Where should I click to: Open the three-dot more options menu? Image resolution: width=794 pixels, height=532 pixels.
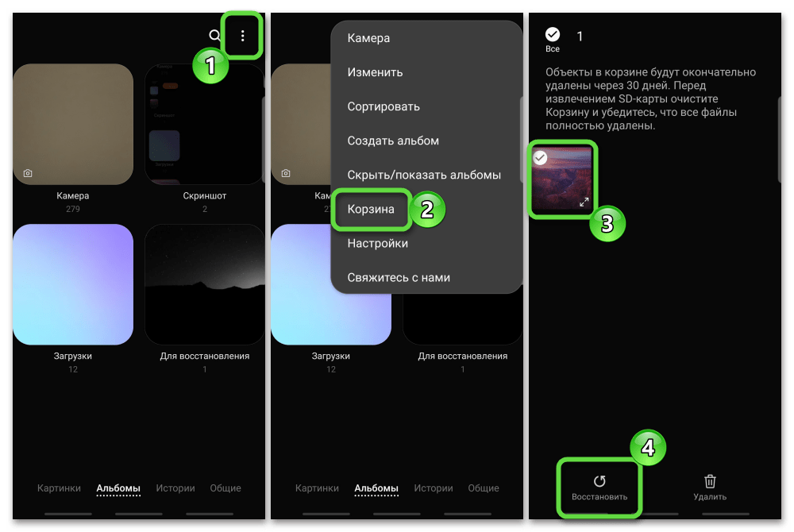tap(242, 36)
